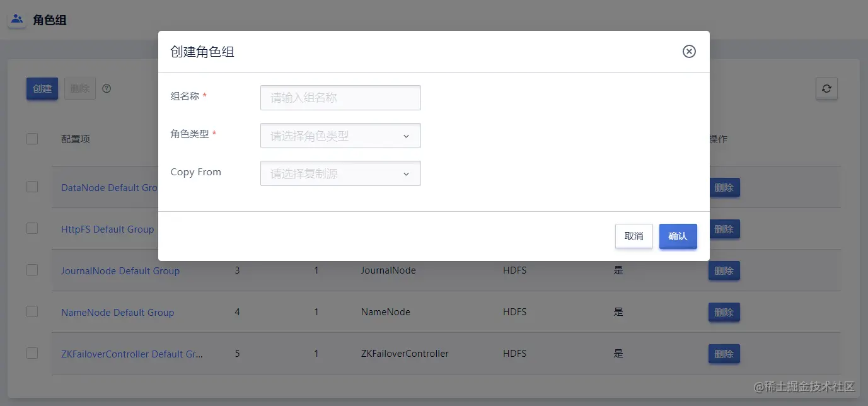The image size is (868, 406).
Task: Click the NameNode role type cell
Action: (x=386, y=312)
